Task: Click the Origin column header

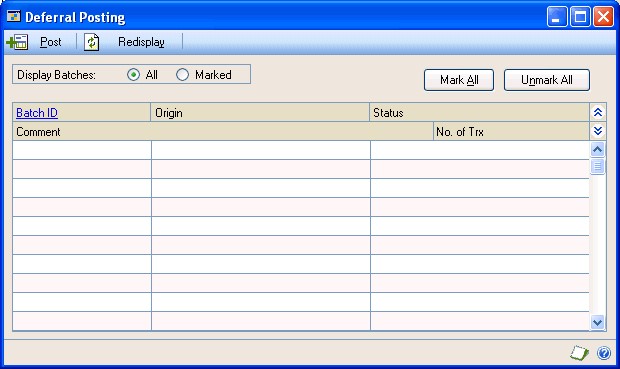Action: [260, 113]
